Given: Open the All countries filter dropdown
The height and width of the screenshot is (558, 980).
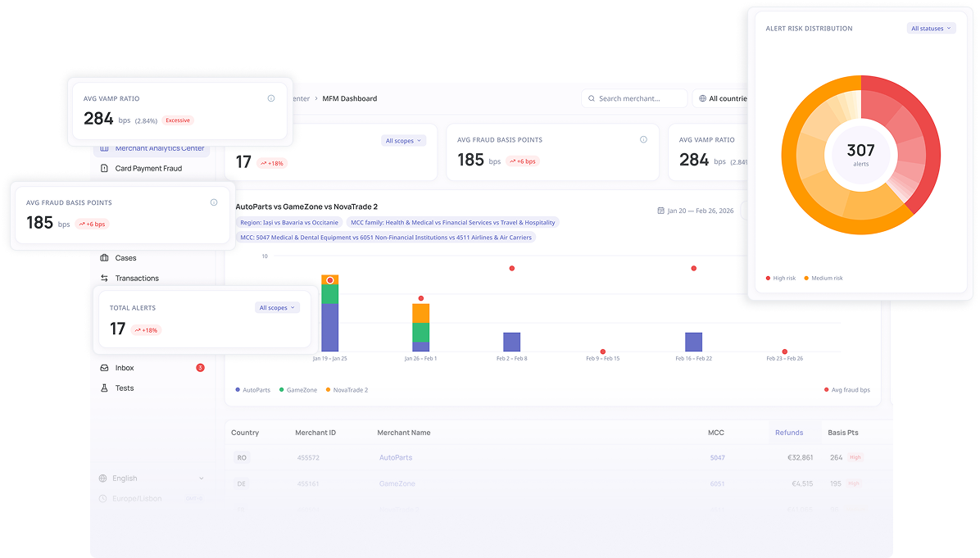Looking at the screenshot, I should click(721, 98).
